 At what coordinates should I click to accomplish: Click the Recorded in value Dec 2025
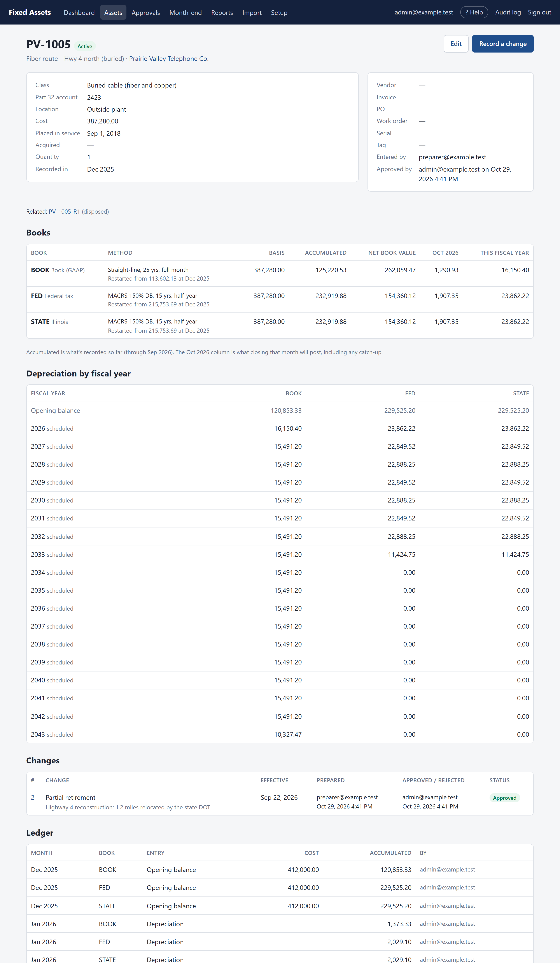100,169
